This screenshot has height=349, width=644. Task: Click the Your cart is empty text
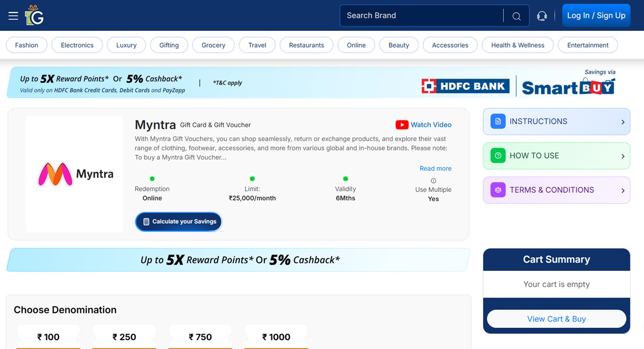point(557,284)
